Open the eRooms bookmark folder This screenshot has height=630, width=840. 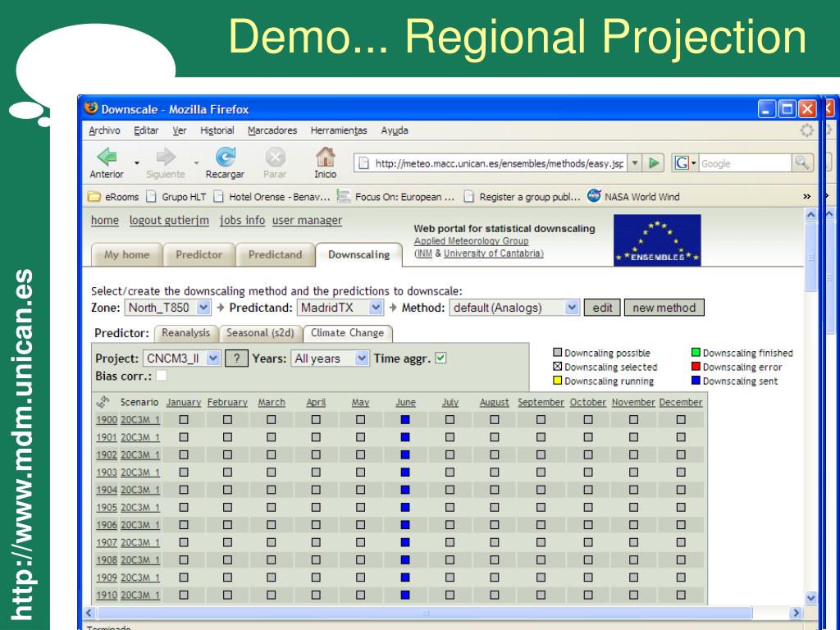(x=113, y=197)
